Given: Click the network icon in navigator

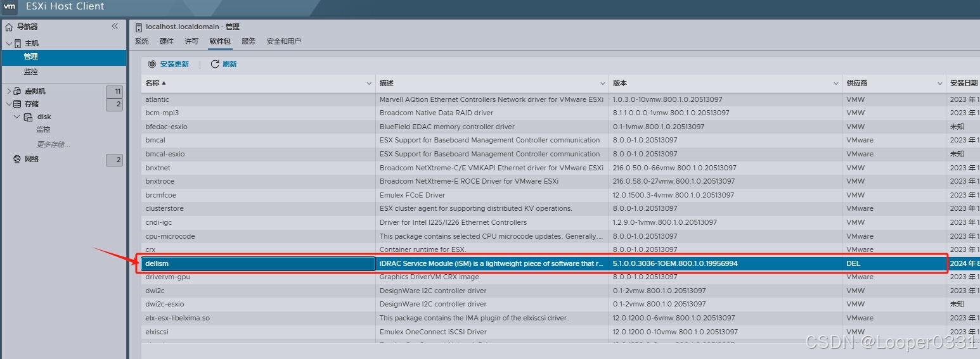Looking at the screenshot, I should point(17,159).
